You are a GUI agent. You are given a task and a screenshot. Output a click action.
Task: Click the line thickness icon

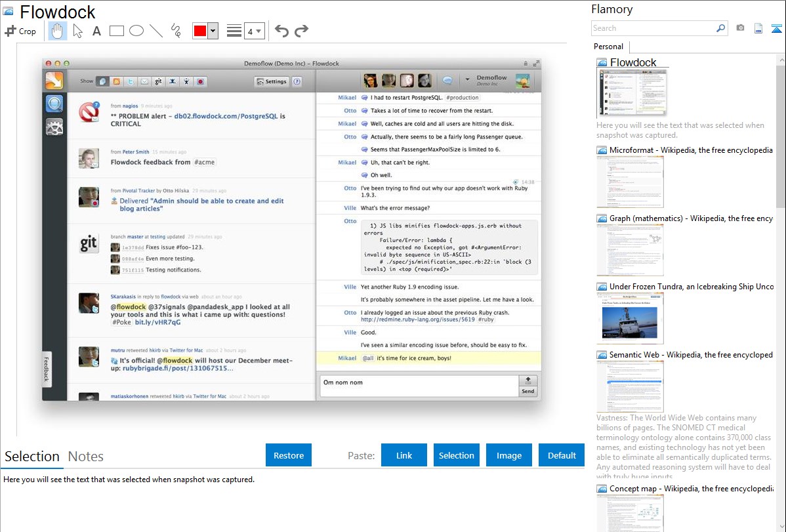[234, 31]
